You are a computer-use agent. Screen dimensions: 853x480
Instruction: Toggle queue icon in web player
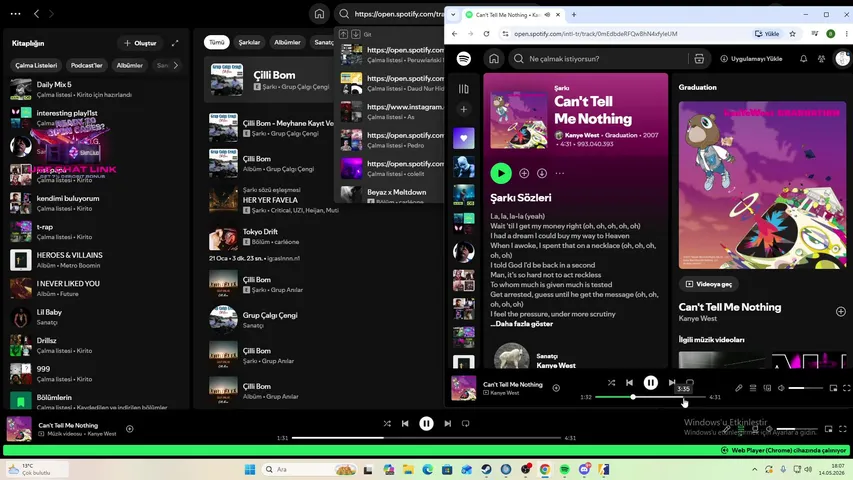753,388
